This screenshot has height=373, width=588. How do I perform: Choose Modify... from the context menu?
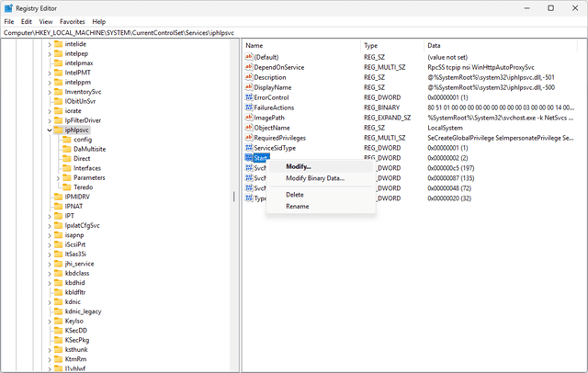[299, 166]
